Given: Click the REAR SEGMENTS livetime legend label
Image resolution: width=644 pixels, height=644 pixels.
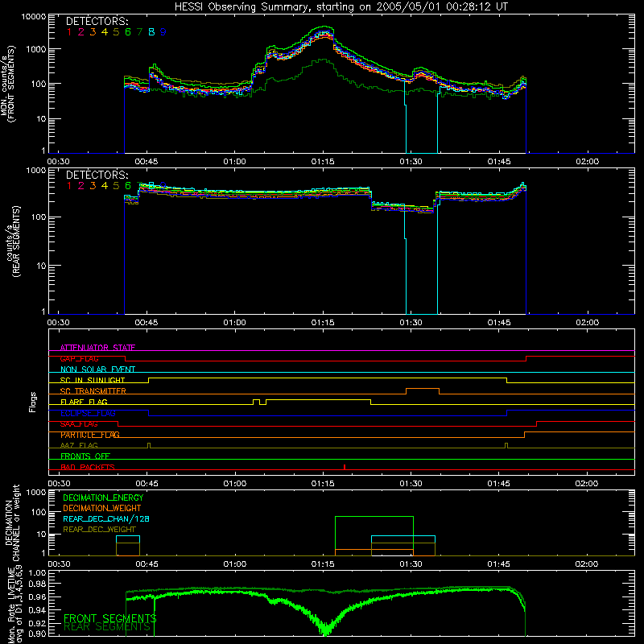Looking at the screenshot, I should click(107, 627).
